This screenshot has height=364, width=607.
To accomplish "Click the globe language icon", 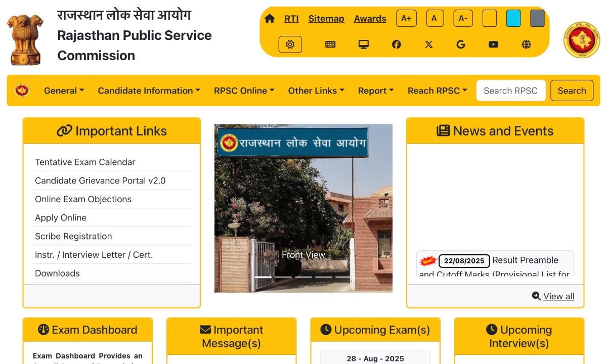I will tap(526, 44).
